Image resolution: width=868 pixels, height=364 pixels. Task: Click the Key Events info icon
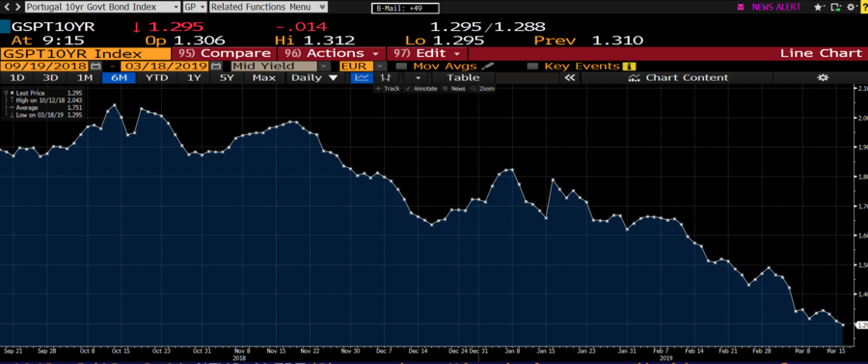point(630,66)
